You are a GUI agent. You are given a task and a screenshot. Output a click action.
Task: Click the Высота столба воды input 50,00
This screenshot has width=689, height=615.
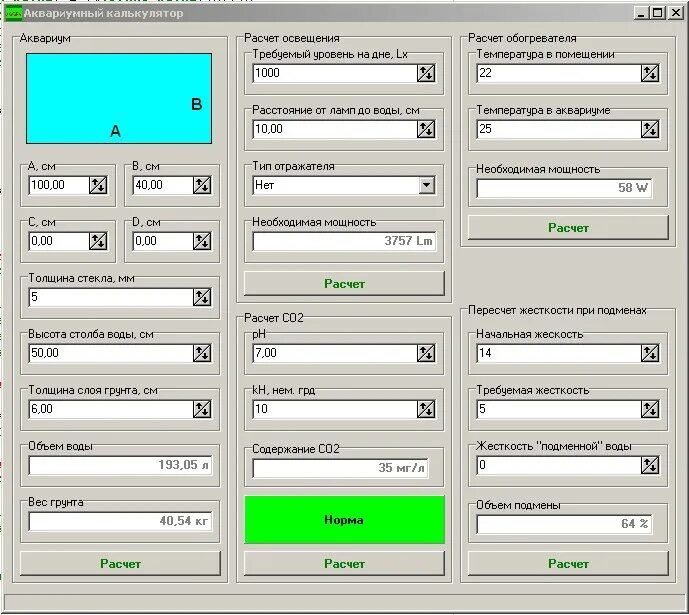click(111, 353)
